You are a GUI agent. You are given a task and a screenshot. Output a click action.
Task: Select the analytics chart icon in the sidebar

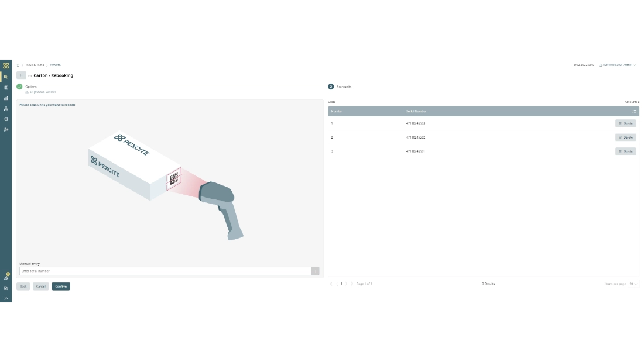[x=5, y=98]
